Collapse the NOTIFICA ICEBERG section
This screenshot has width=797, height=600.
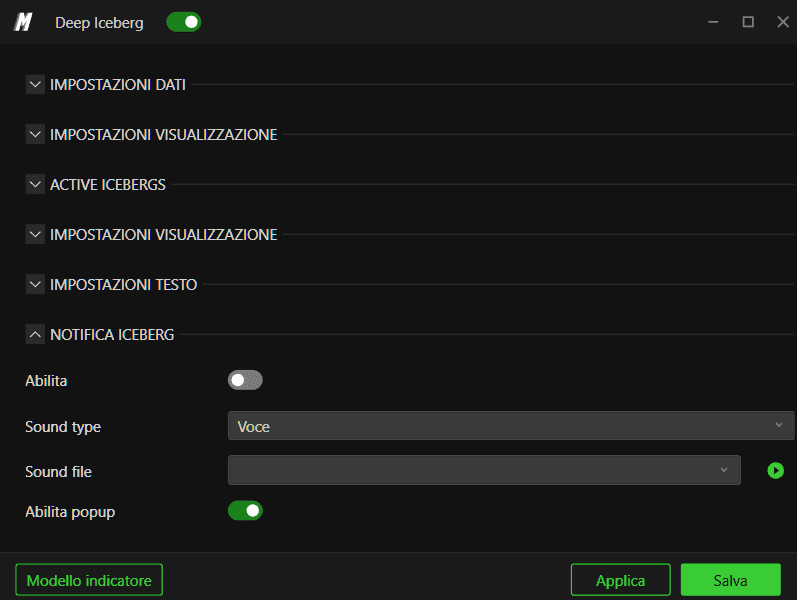point(35,335)
